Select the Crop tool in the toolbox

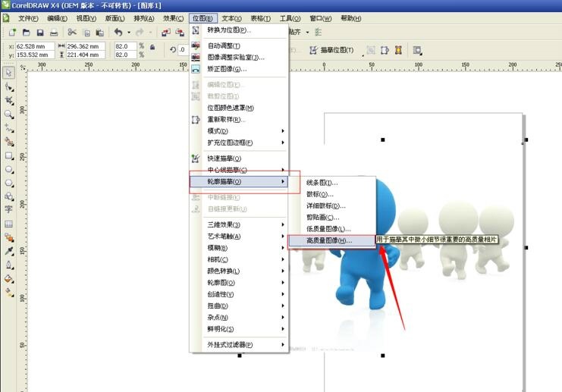(8, 100)
